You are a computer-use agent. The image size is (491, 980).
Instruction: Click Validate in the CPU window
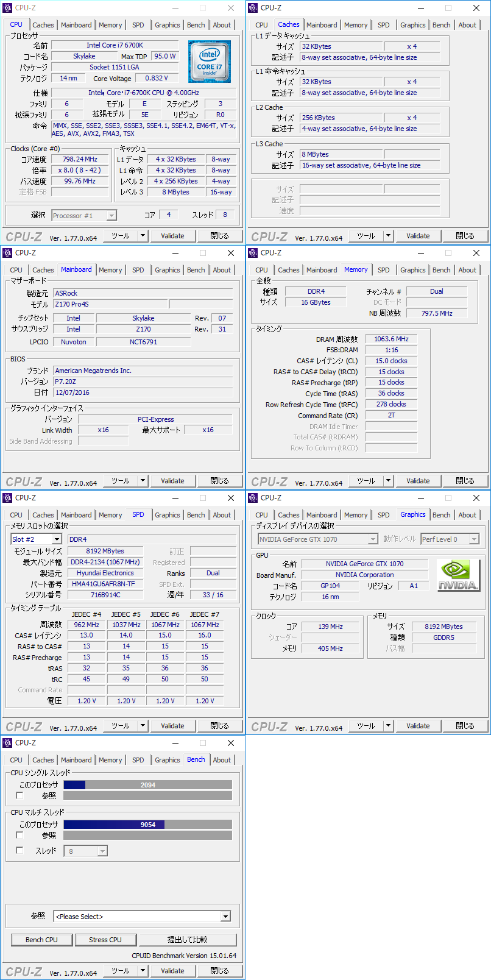coord(172,236)
